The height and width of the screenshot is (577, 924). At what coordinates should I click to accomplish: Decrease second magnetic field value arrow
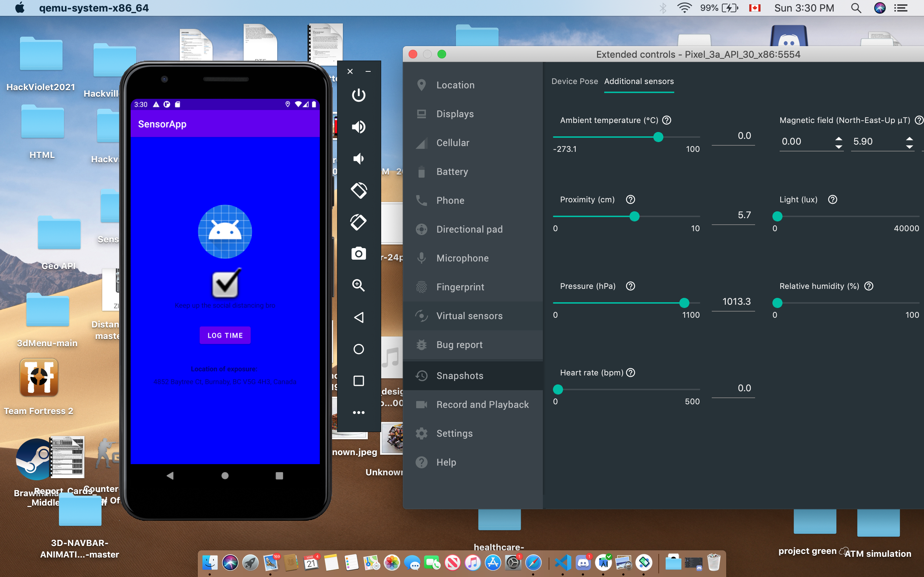pyautogui.click(x=910, y=147)
